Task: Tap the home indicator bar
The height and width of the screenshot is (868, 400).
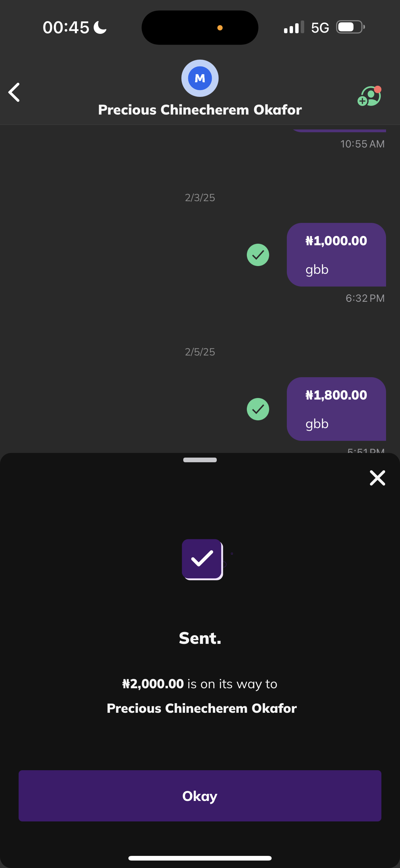Action: tap(200, 858)
